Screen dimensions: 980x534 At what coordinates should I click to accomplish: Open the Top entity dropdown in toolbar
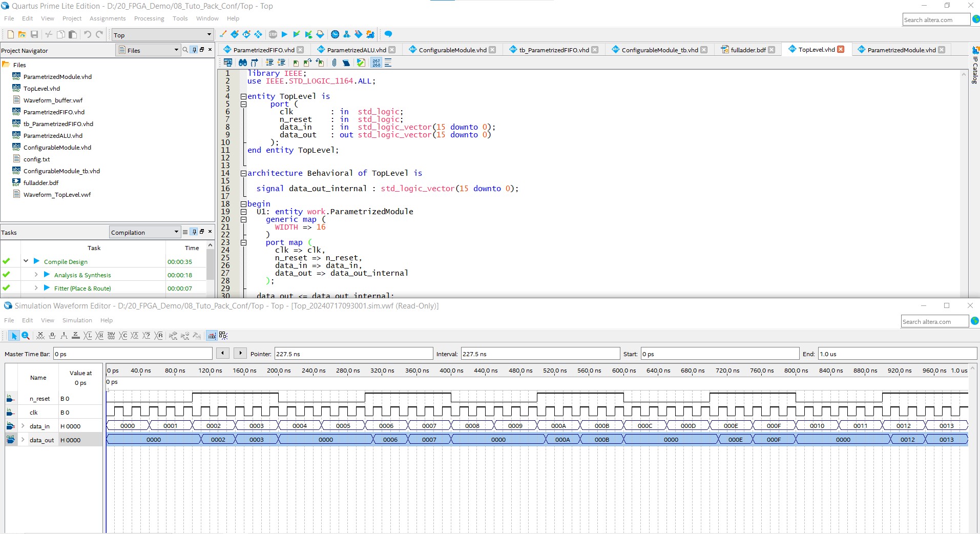click(163, 35)
